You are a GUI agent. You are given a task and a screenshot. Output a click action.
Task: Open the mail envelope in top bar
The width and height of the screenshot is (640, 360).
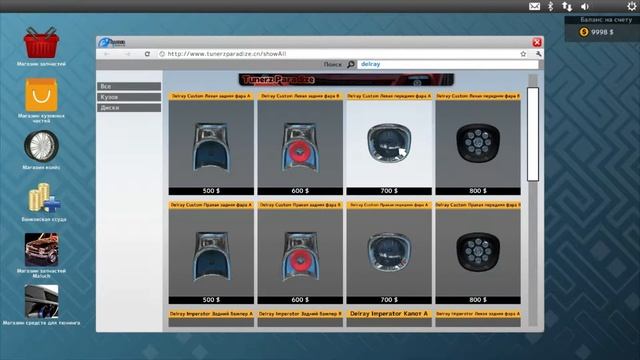[x=534, y=6]
